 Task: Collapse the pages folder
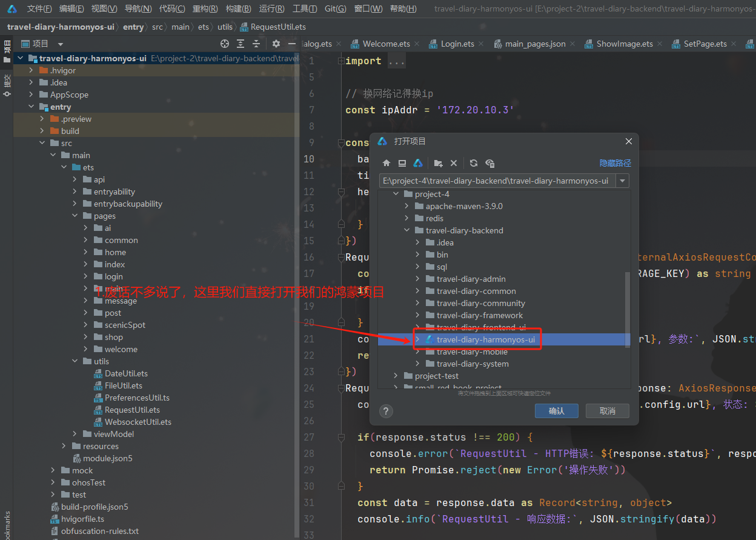(x=75, y=216)
